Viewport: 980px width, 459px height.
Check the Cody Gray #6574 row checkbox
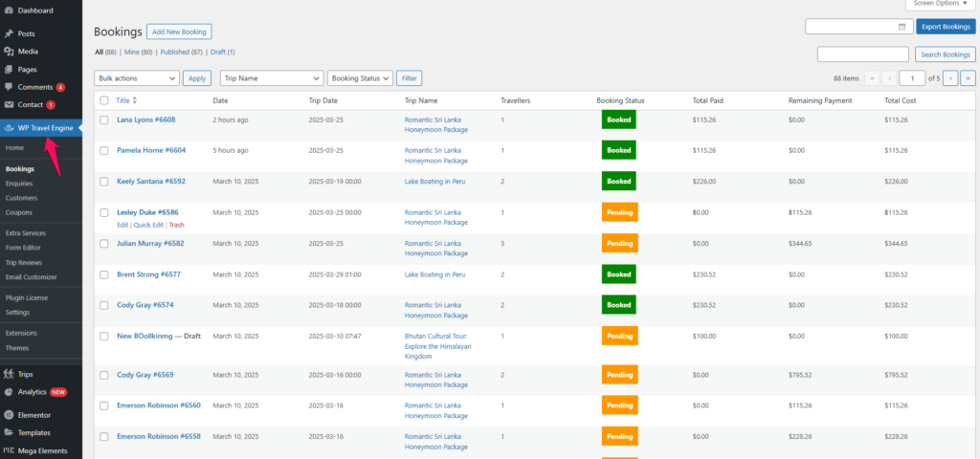coord(103,305)
